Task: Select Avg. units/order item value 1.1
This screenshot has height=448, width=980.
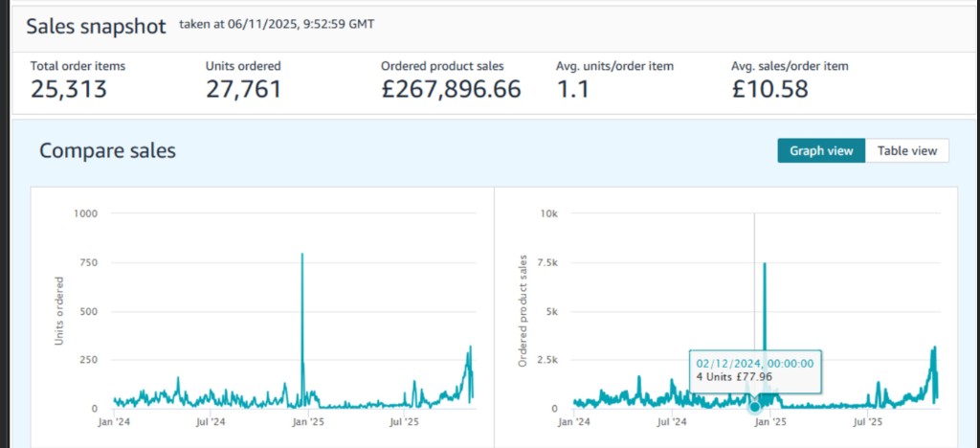Action: click(572, 89)
